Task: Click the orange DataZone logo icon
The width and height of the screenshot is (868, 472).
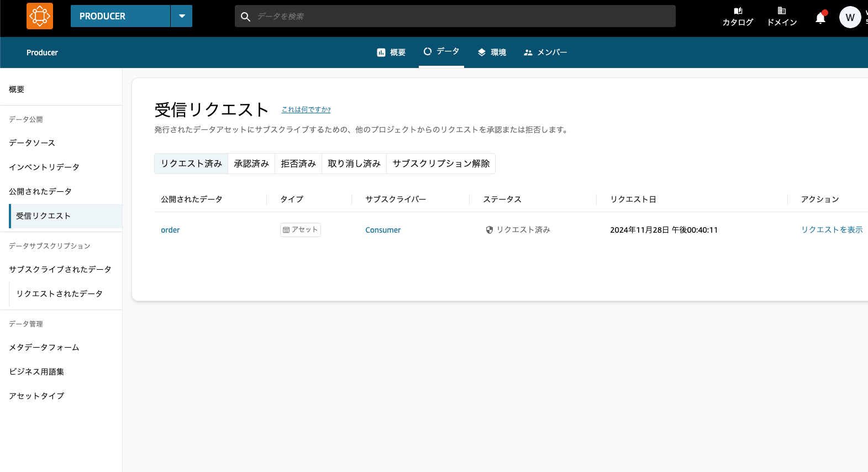Action: coord(40,16)
